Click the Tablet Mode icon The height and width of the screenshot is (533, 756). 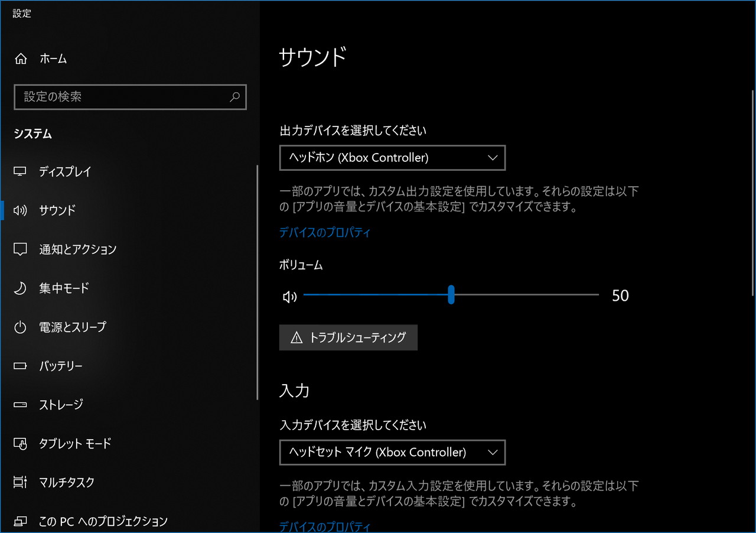(21, 443)
